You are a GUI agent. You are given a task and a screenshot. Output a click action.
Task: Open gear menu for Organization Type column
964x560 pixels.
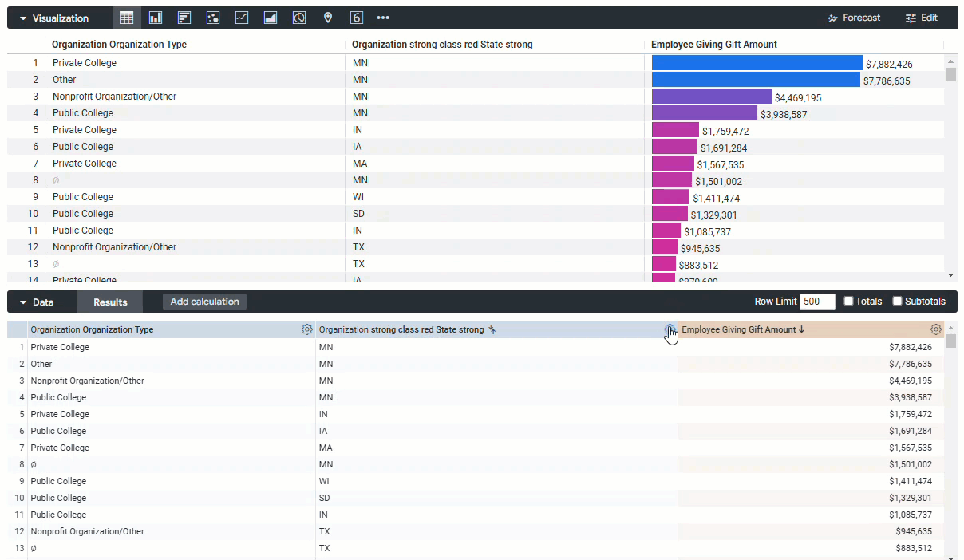point(307,329)
